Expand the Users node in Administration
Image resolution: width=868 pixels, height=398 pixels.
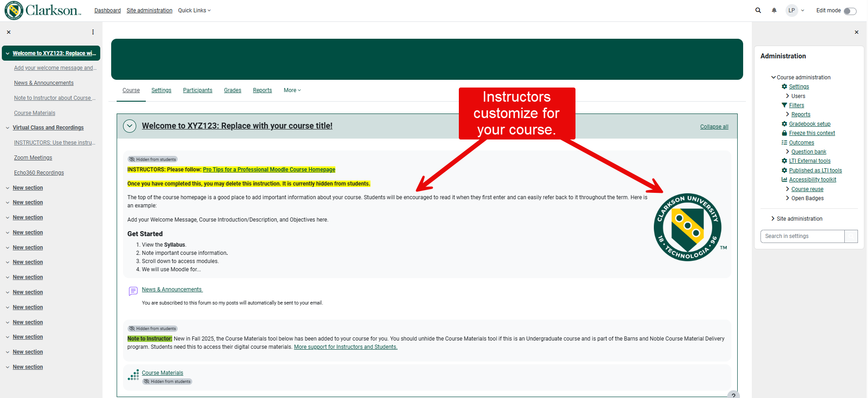point(788,96)
